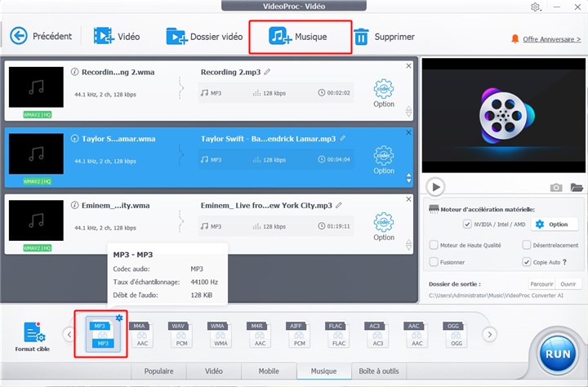Toggle NVIDIA / Intel / AMD checkbox
Screen dimensions: 588x387
pos(467,225)
